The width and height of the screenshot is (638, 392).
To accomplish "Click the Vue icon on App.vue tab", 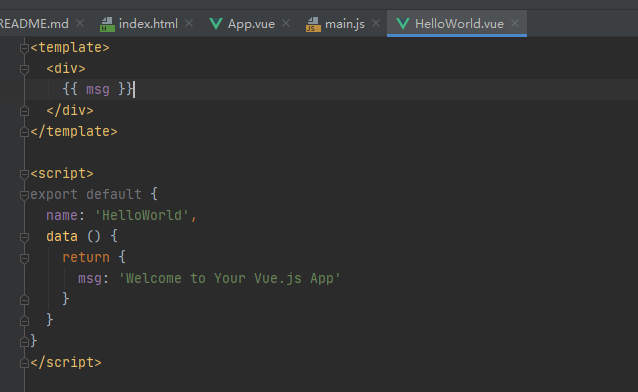I will (x=216, y=24).
